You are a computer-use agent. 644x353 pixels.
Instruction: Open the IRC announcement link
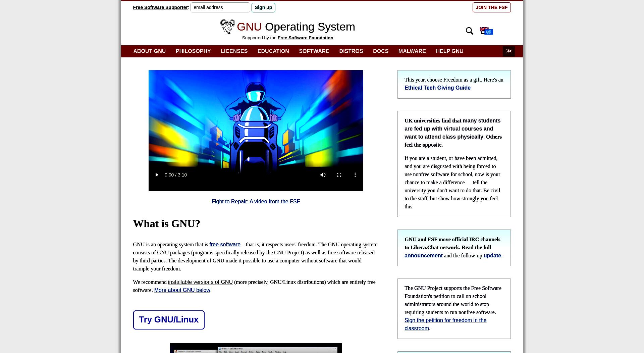[423, 256]
